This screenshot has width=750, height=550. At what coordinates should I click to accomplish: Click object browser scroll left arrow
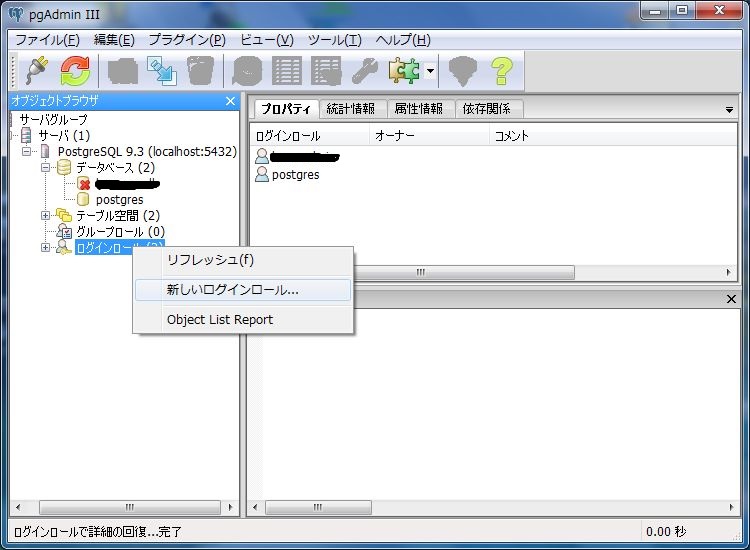(x=18, y=507)
